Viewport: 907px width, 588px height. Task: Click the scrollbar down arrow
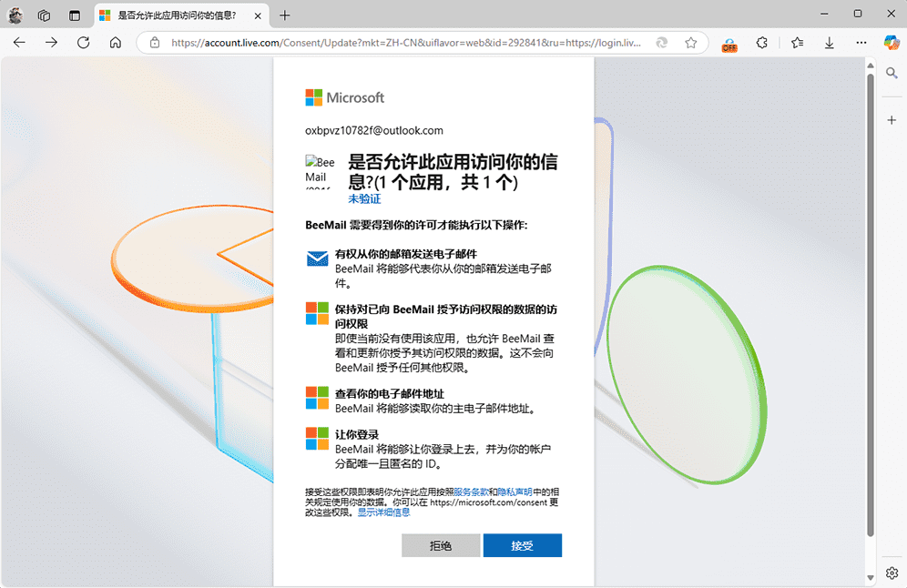pos(871,578)
